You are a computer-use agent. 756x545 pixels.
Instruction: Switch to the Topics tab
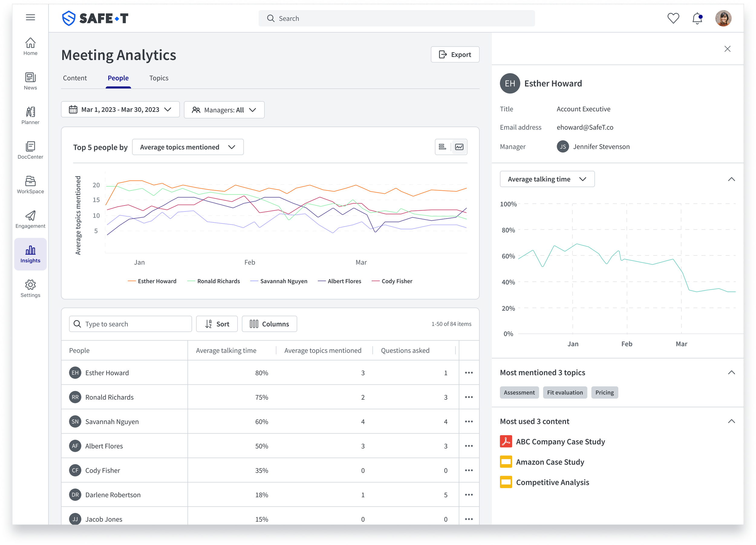click(159, 78)
